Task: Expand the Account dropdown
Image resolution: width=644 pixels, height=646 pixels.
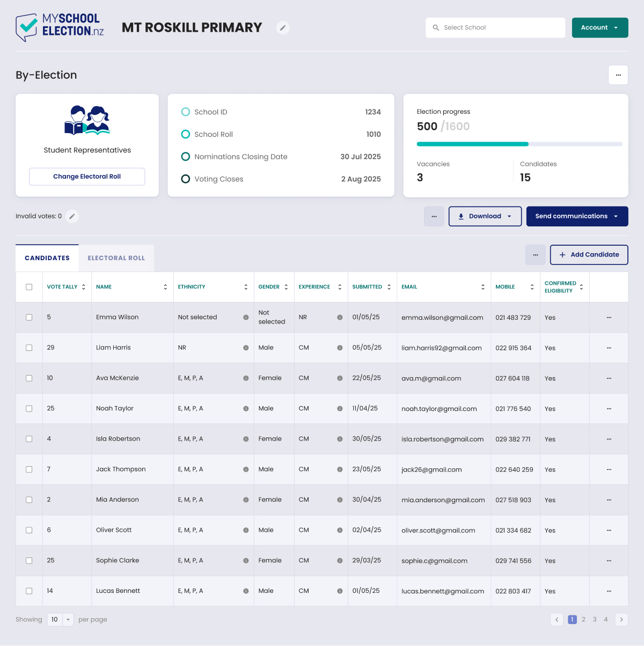Action: pos(599,27)
